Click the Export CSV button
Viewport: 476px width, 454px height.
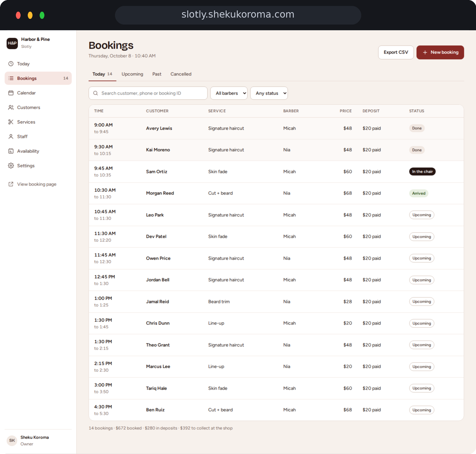pyautogui.click(x=396, y=52)
